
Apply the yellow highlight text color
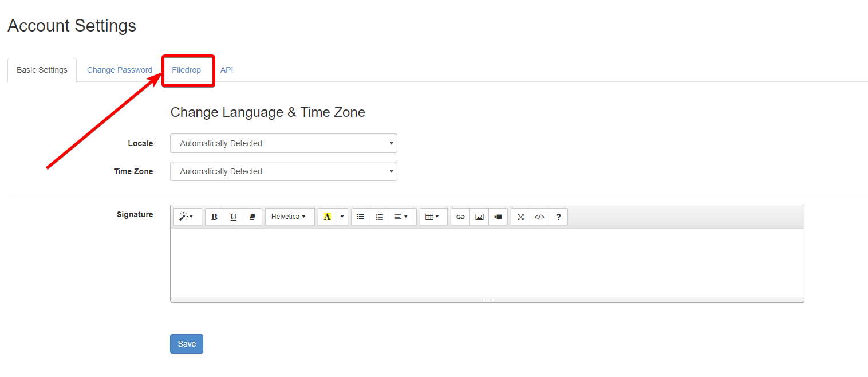coord(327,217)
